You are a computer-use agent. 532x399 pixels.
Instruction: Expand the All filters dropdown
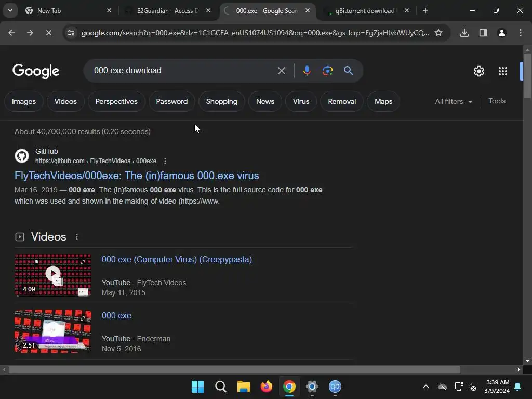pos(454,101)
